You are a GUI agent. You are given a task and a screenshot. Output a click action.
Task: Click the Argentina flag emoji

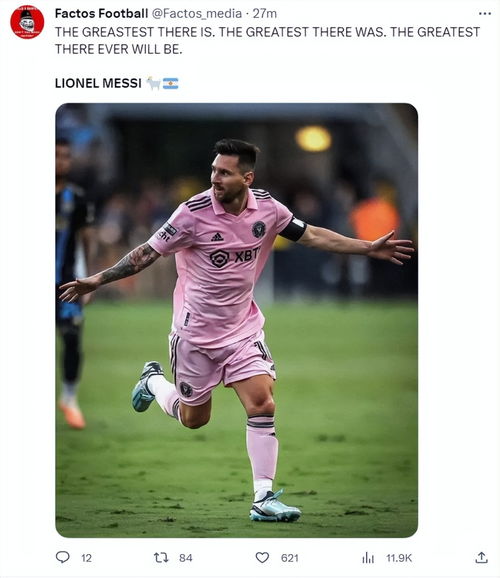pos(170,84)
